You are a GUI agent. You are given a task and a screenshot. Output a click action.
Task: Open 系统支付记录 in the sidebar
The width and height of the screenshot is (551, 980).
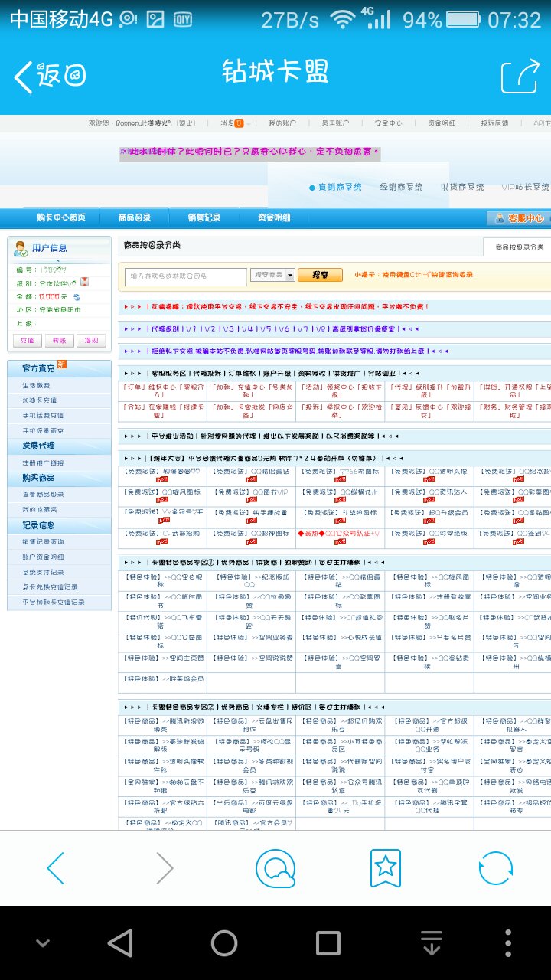pos(43,572)
